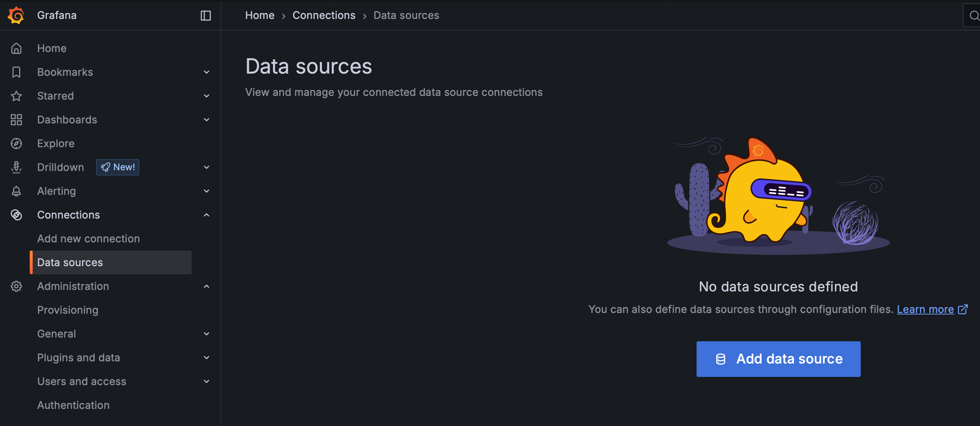
Task: Click the Starred star icon
Action: coord(16,96)
